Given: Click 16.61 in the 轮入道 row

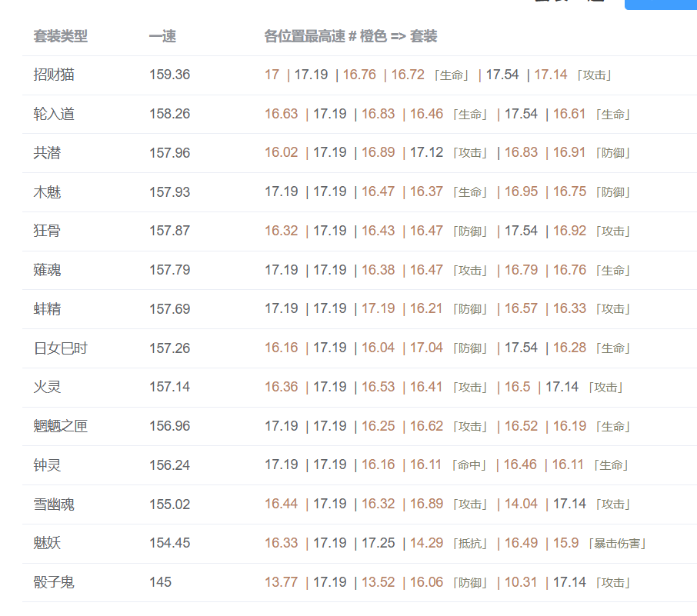Looking at the screenshot, I should 569,113.
